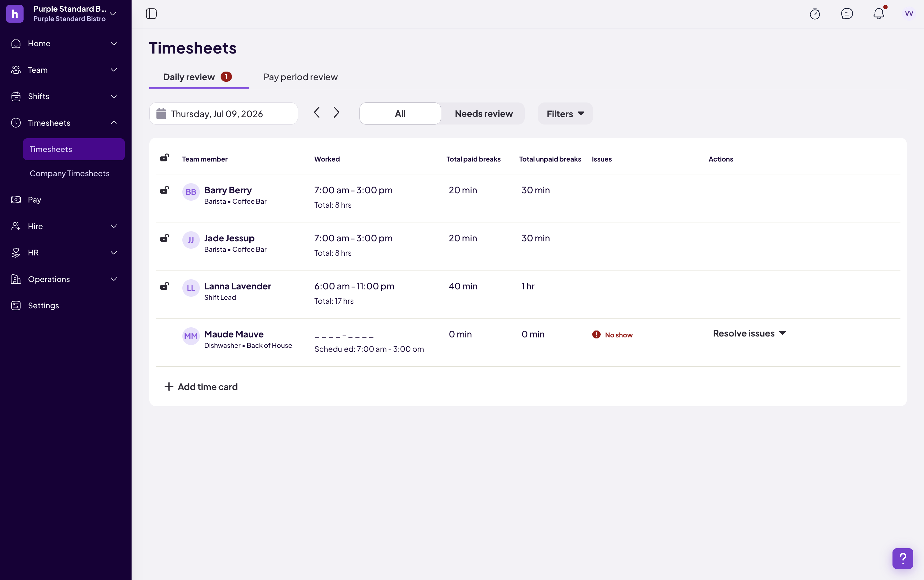This screenshot has height=580, width=924.
Task: Toggle the lock for Barry Berry's timesheet
Action: pyautogui.click(x=165, y=190)
